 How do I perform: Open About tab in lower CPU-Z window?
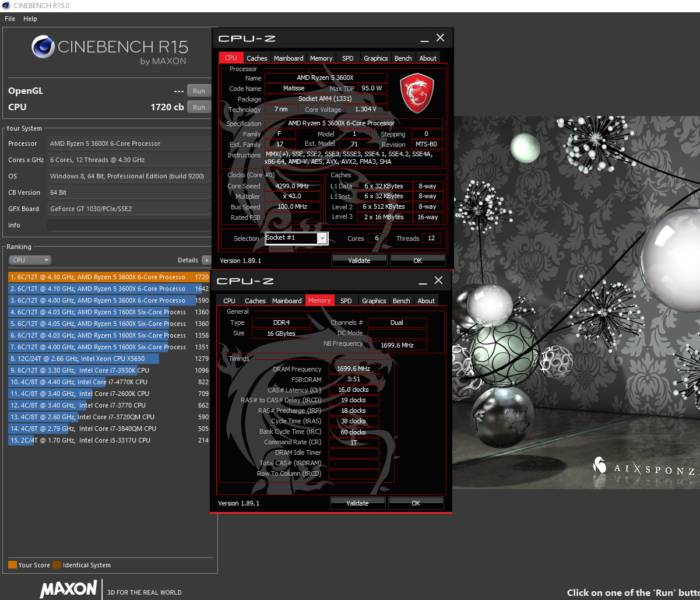pyautogui.click(x=426, y=301)
